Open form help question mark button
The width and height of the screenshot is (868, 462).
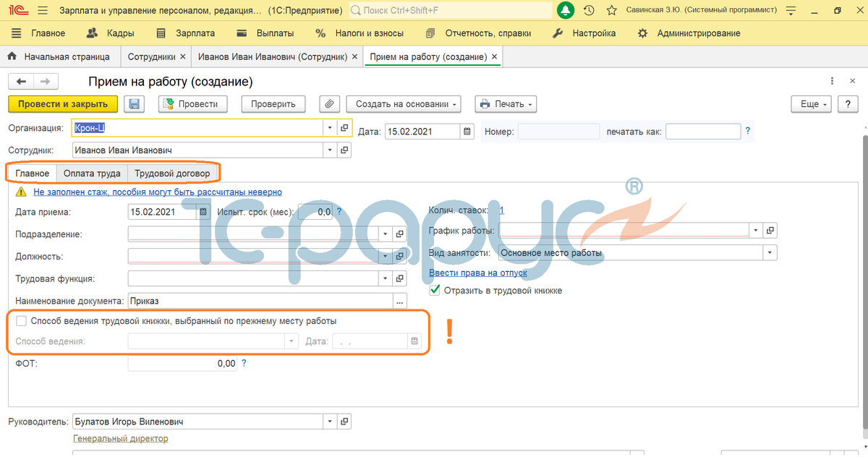pyautogui.click(x=848, y=104)
